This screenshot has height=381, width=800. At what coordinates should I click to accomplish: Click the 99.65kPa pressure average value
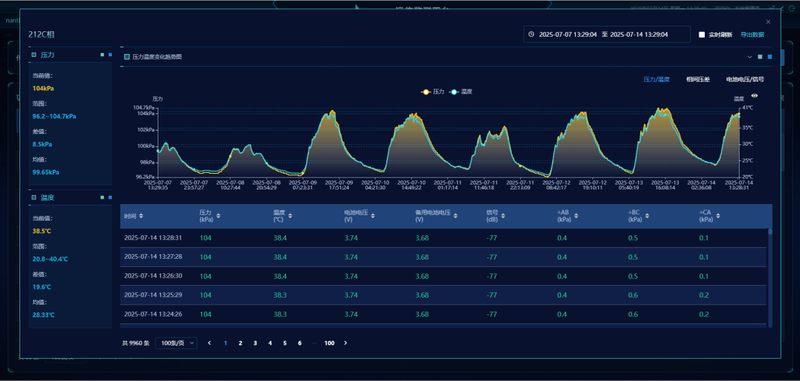pos(46,172)
